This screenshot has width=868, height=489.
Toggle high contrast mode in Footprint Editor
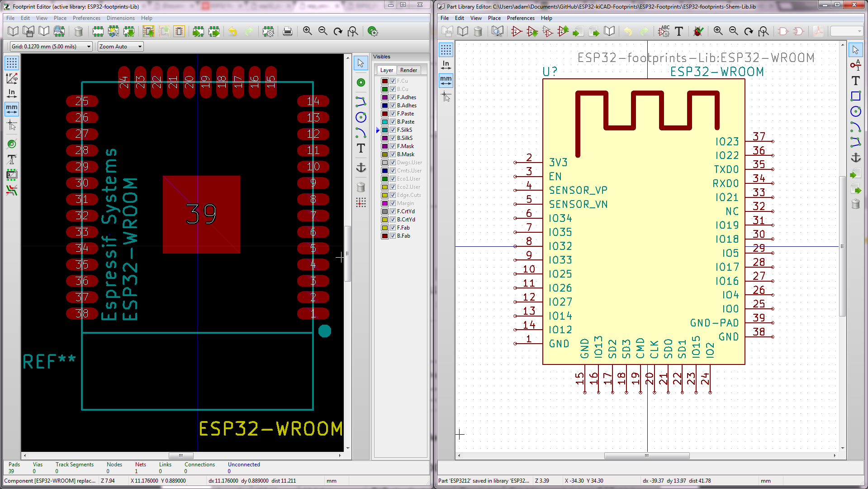[x=12, y=190]
